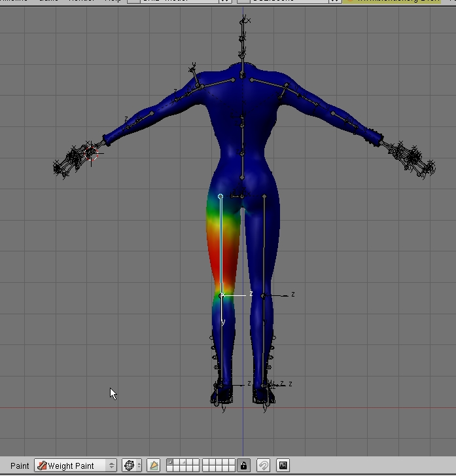Toggle layer 5 in the layer grid
This screenshot has width=456, height=476.
196,462
